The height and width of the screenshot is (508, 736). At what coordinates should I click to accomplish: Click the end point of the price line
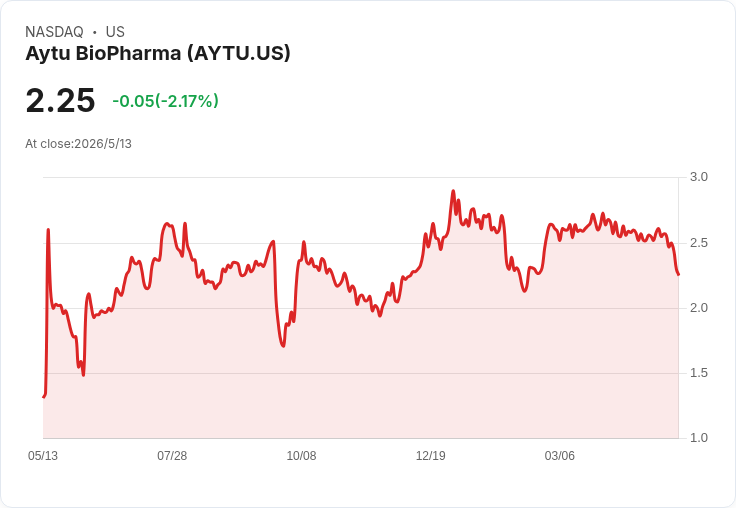678,275
